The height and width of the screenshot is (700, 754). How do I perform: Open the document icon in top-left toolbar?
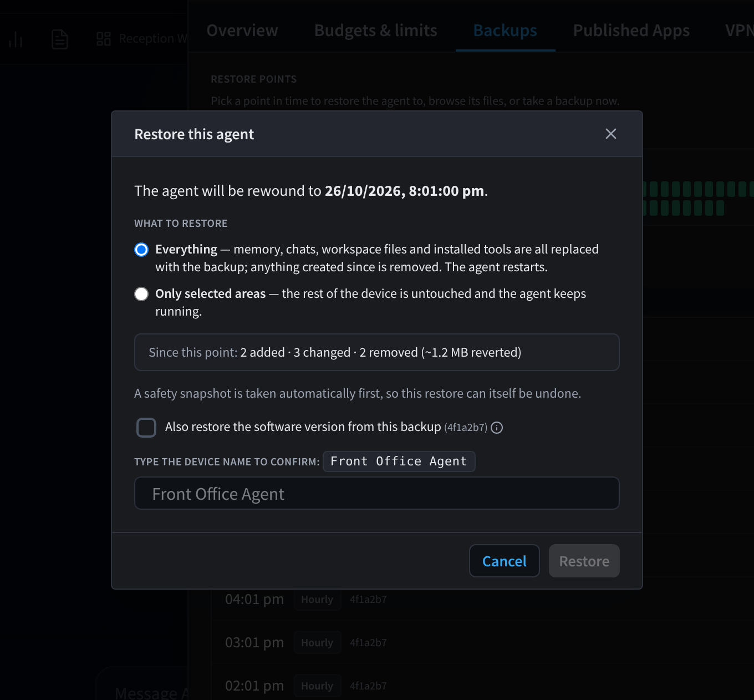pyautogui.click(x=60, y=39)
